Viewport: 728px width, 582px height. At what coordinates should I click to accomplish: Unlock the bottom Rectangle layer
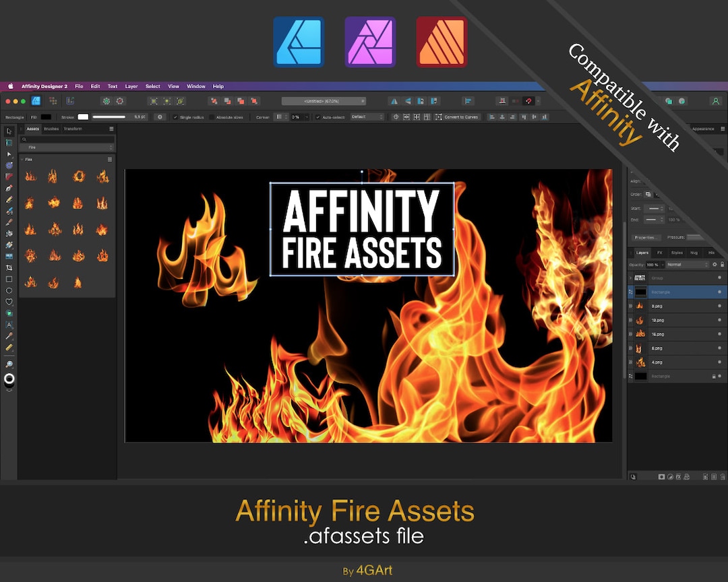pyautogui.click(x=714, y=376)
